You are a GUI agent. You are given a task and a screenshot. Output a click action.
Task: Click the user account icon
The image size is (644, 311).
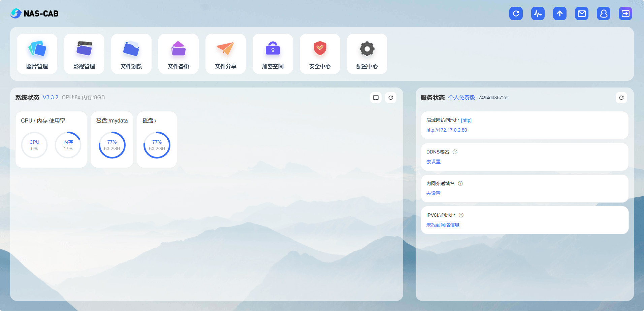coord(603,13)
